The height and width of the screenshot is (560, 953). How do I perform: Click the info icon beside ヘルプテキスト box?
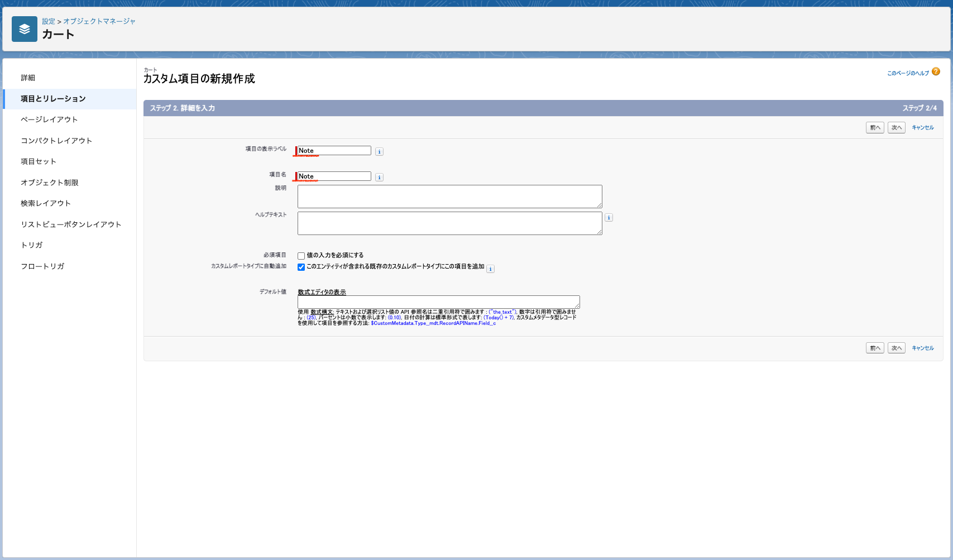pos(609,218)
